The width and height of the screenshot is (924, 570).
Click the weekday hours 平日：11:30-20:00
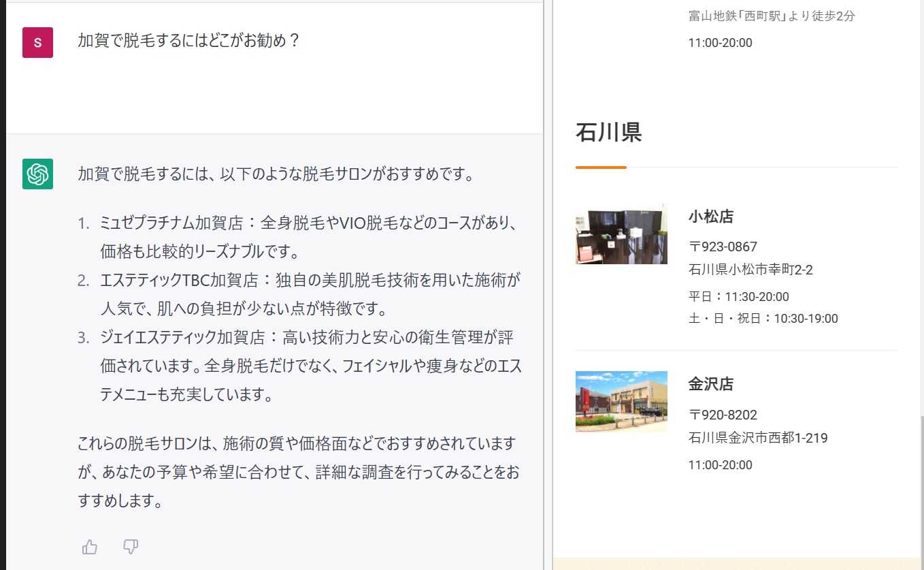[x=739, y=297]
